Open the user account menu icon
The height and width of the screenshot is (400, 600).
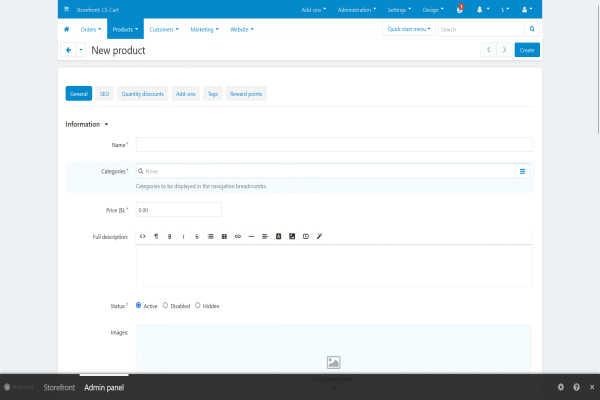pos(527,10)
